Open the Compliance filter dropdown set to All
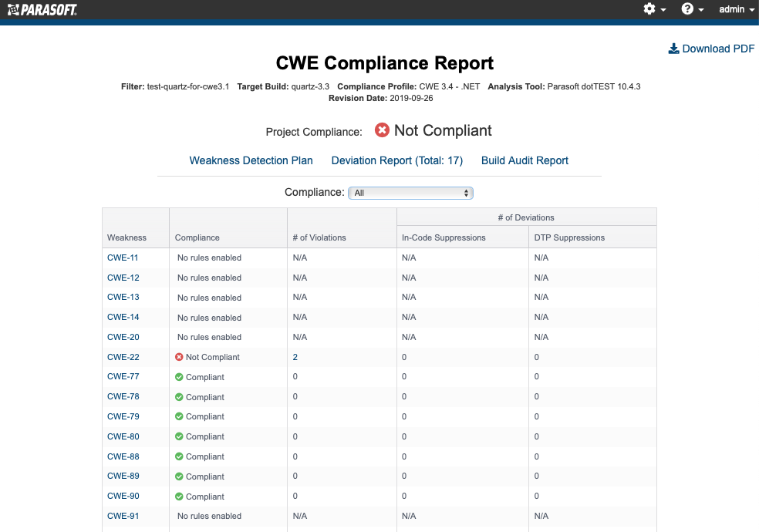The height and width of the screenshot is (532, 759). tap(410, 193)
